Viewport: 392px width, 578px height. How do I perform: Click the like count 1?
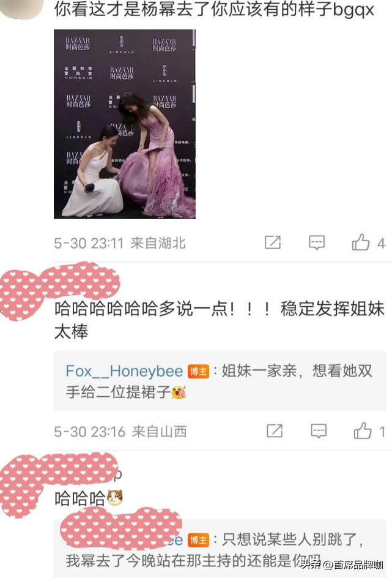coord(382,432)
